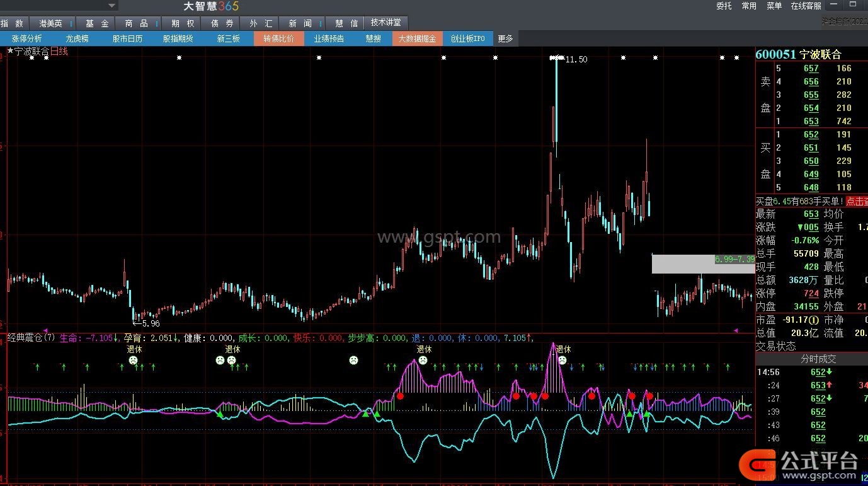
Task: Click the 市盈 value -91.17
Action: point(801,320)
